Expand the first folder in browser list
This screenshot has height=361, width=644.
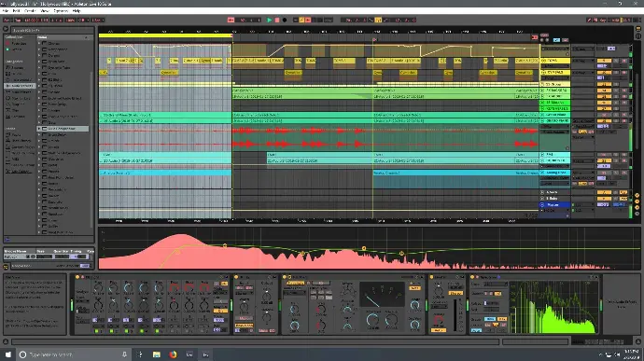pos(39,43)
